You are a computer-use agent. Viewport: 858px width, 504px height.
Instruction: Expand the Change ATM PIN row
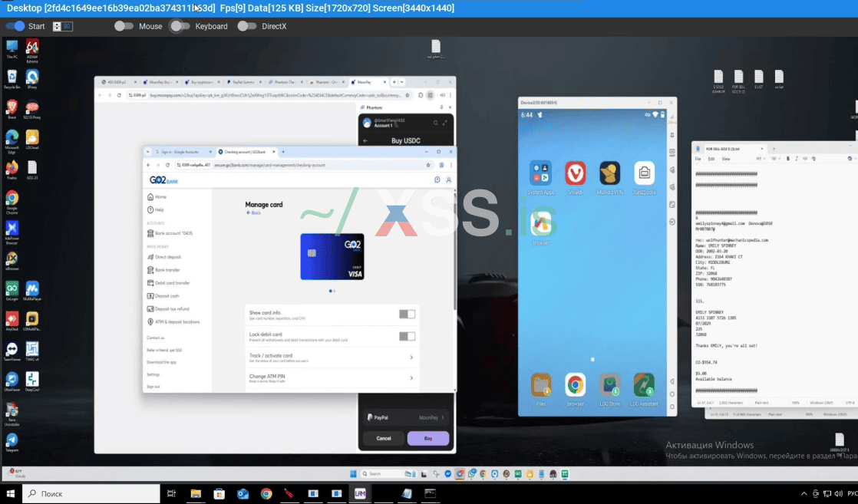332,378
